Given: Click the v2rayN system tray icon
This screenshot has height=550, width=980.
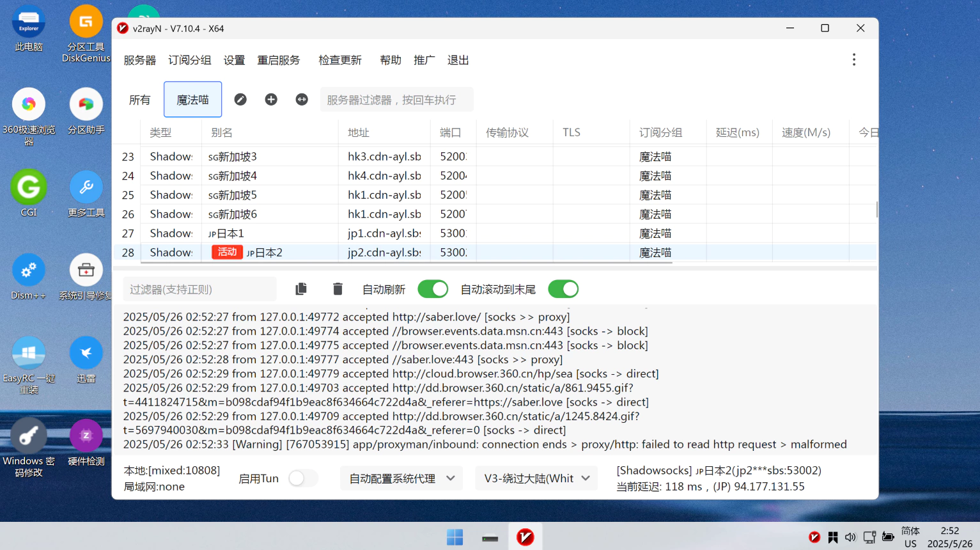Looking at the screenshot, I should pyautogui.click(x=814, y=537).
